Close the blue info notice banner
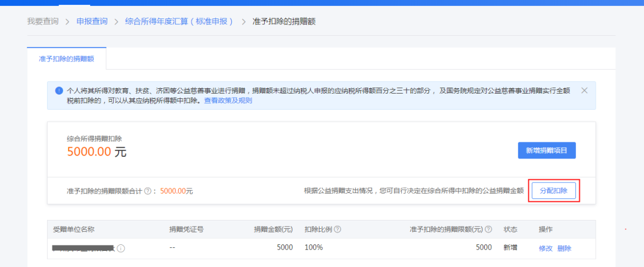The width and height of the screenshot is (644, 267). pos(584,91)
